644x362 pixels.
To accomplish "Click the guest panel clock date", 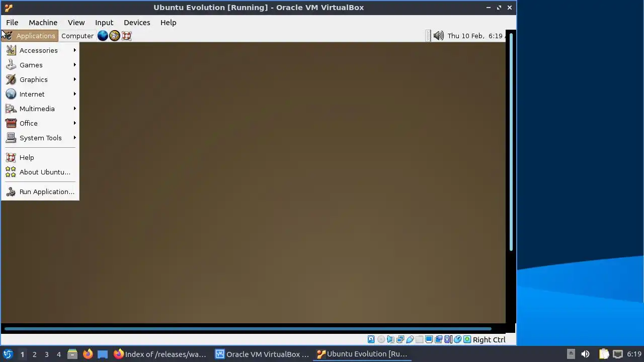I will 475,36.
